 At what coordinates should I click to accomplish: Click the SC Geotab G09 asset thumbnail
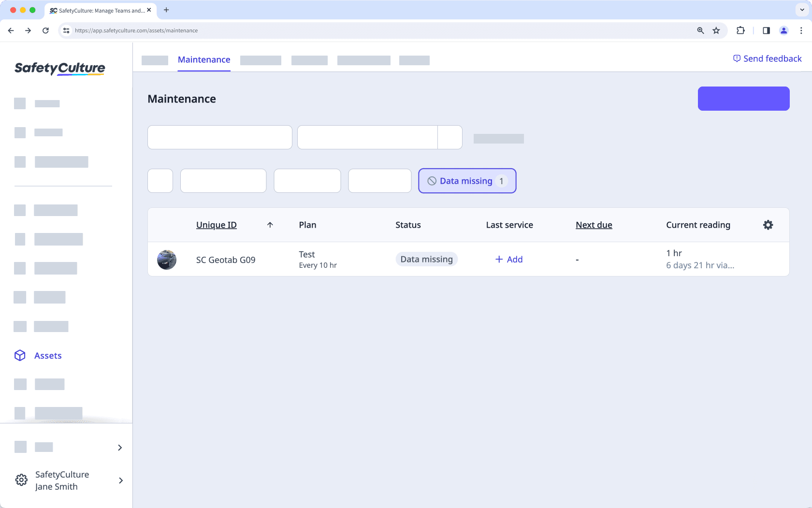click(167, 259)
